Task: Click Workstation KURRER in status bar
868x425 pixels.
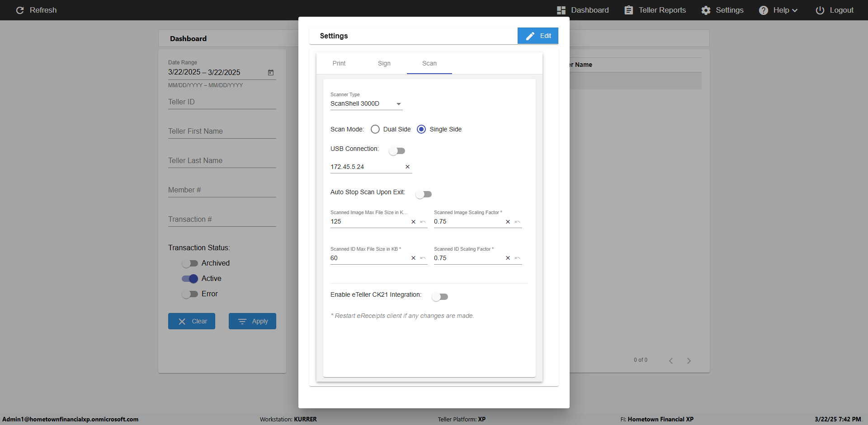Action: 288,419
